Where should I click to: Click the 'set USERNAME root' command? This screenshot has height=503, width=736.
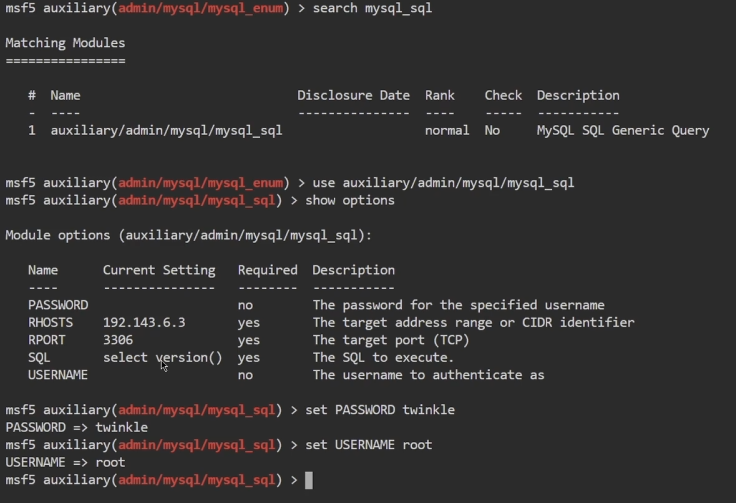tap(372, 445)
